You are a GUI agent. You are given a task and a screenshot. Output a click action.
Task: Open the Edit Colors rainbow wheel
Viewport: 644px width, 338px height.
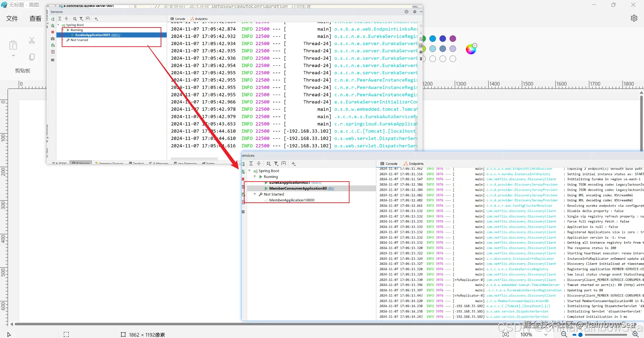471,49
